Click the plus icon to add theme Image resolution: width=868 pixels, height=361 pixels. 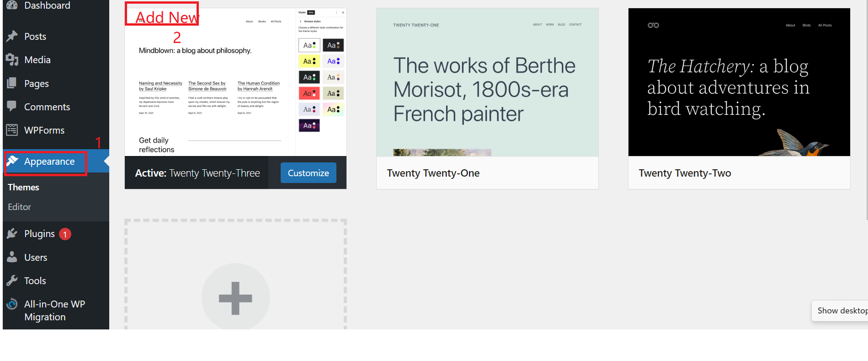click(x=235, y=298)
